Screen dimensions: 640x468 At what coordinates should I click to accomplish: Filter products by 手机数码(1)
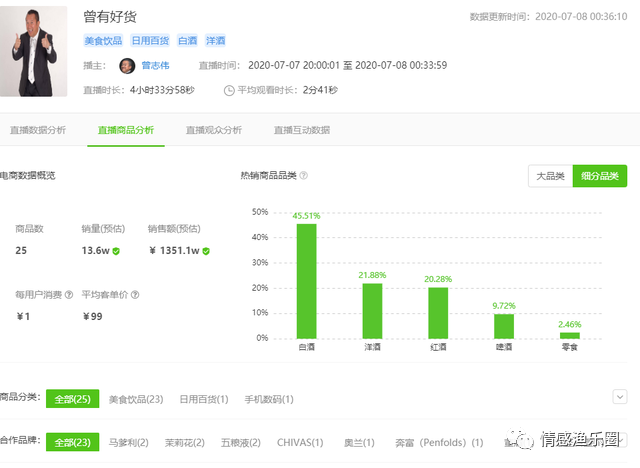(x=269, y=399)
